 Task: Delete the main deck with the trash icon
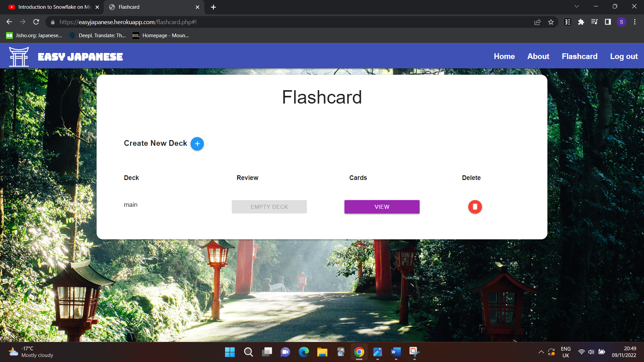tap(475, 207)
